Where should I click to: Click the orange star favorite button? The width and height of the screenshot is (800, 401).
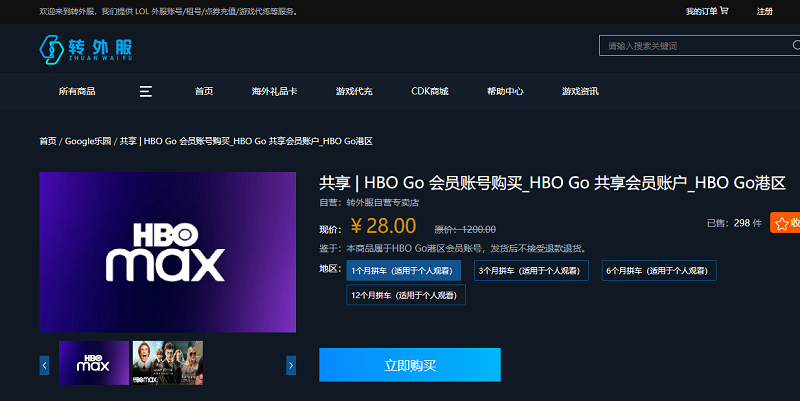(785, 222)
